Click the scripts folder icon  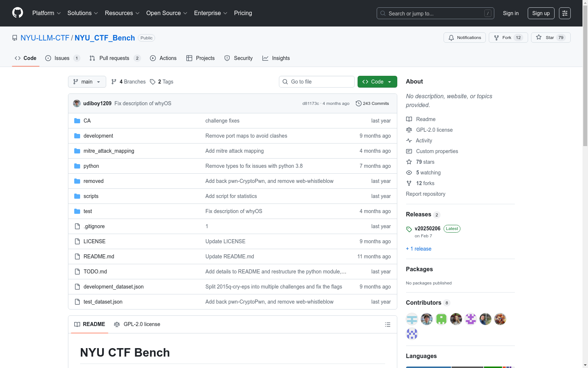[77, 196]
